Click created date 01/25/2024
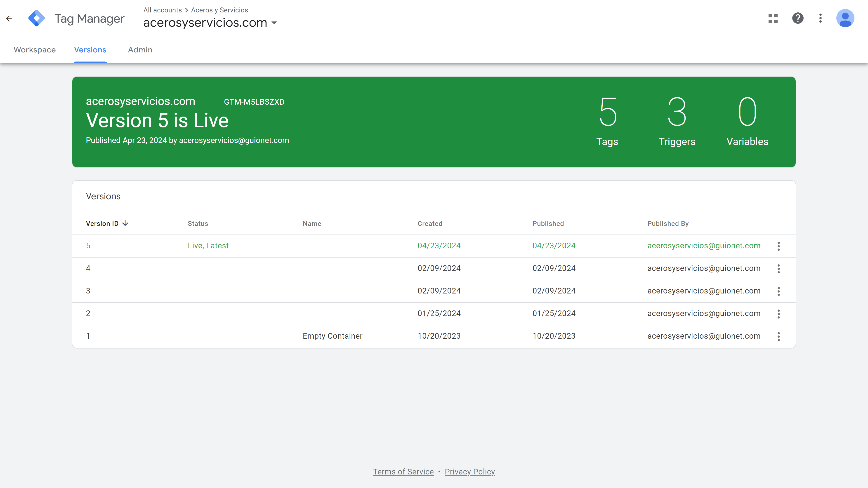The width and height of the screenshot is (868, 488). pos(439,313)
